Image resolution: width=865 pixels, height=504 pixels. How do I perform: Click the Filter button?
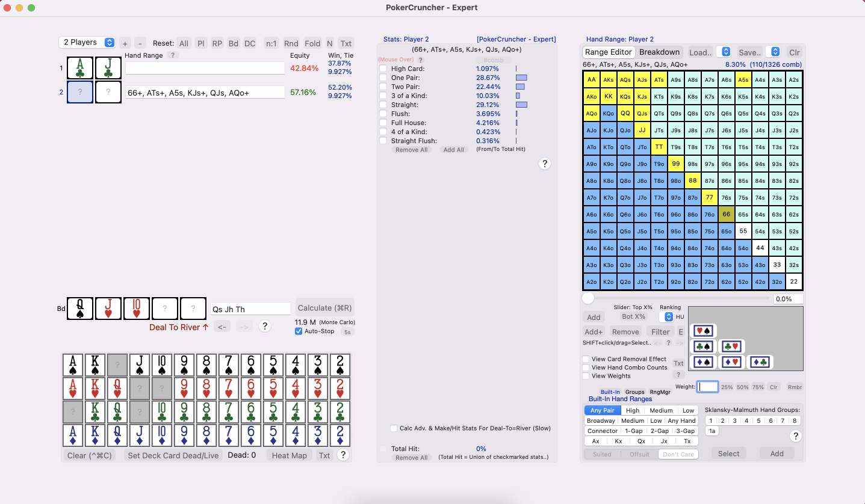pos(660,331)
